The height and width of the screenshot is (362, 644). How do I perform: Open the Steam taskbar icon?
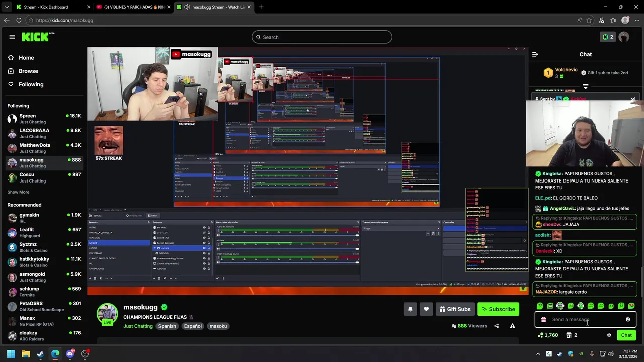[40, 354]
